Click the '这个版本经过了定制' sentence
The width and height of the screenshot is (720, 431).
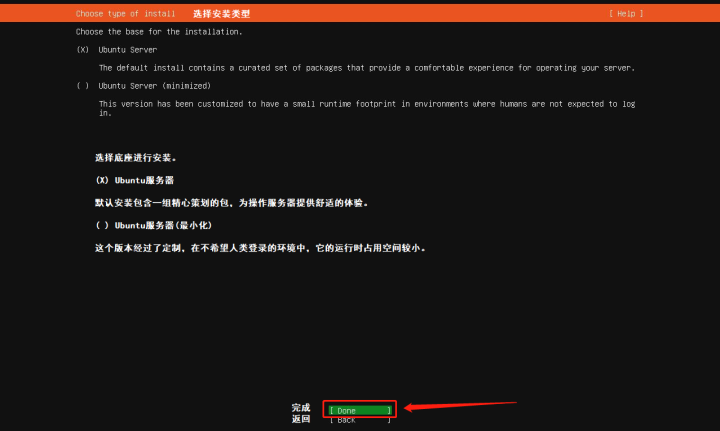tap(260, 248)
